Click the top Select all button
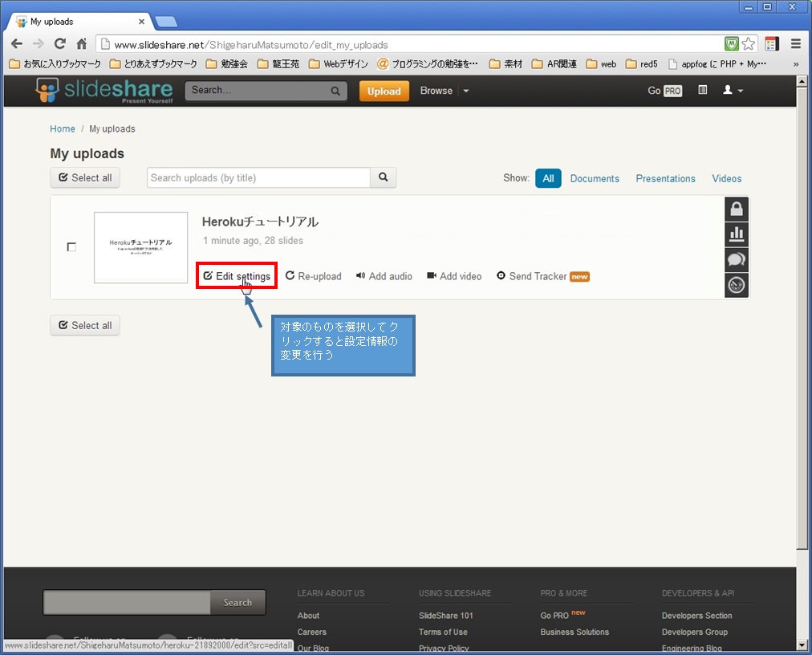812x655 pixels. (85, 177)
